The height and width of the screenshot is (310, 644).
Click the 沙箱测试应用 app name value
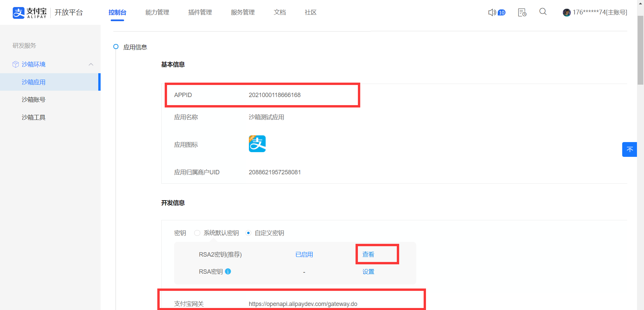266,117
